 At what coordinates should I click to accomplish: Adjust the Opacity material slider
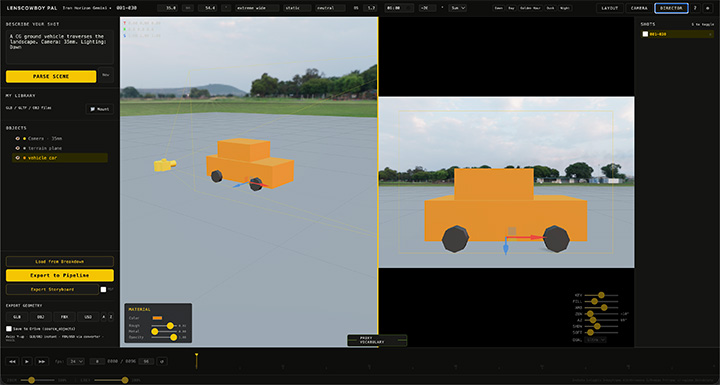pos(163,337)
